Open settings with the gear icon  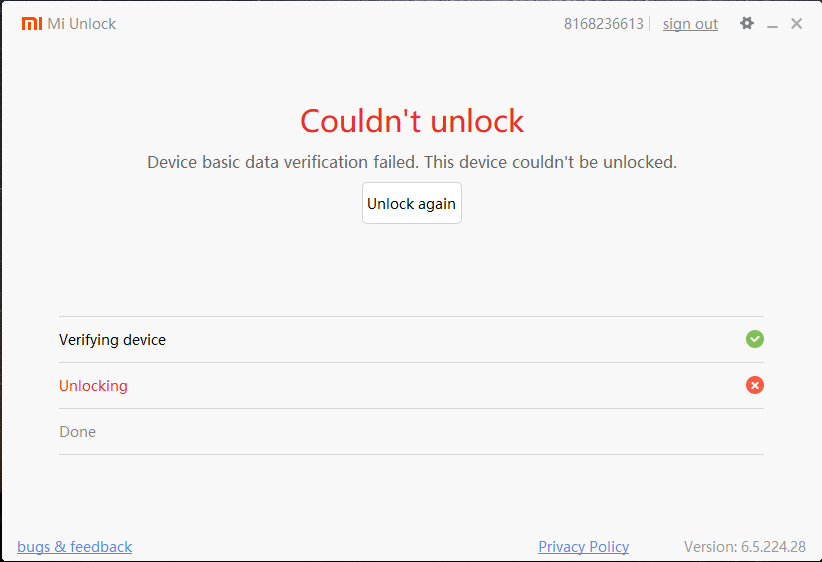pos(747,23)
